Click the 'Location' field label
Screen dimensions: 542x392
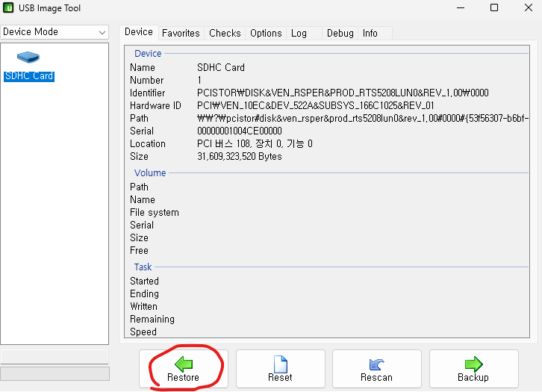pyautogui.click(x=148, y=144)
